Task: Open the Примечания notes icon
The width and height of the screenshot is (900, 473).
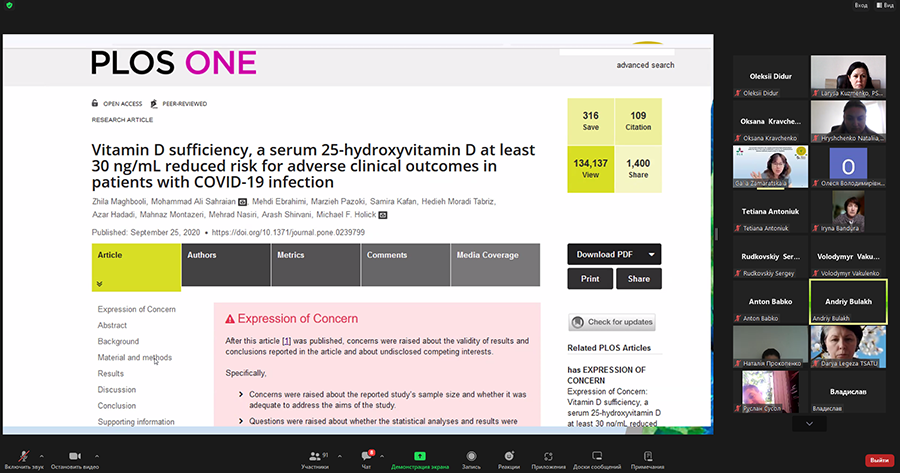Action: (647, 456)
